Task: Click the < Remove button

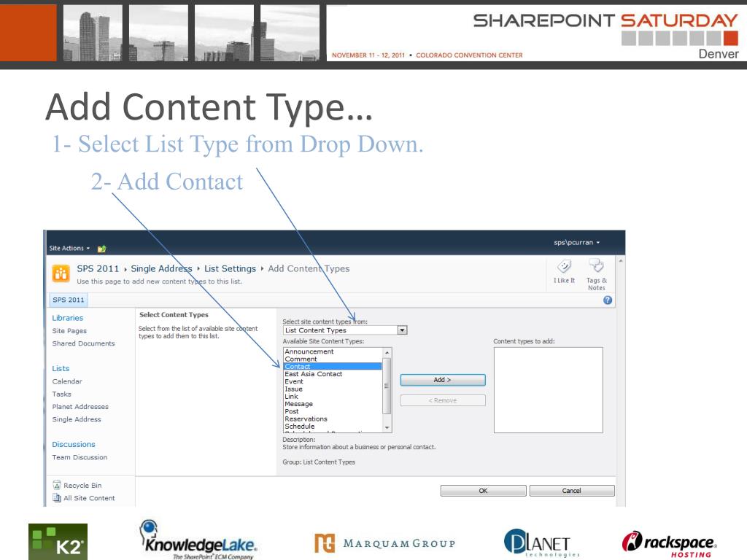Action: point(443,400)
